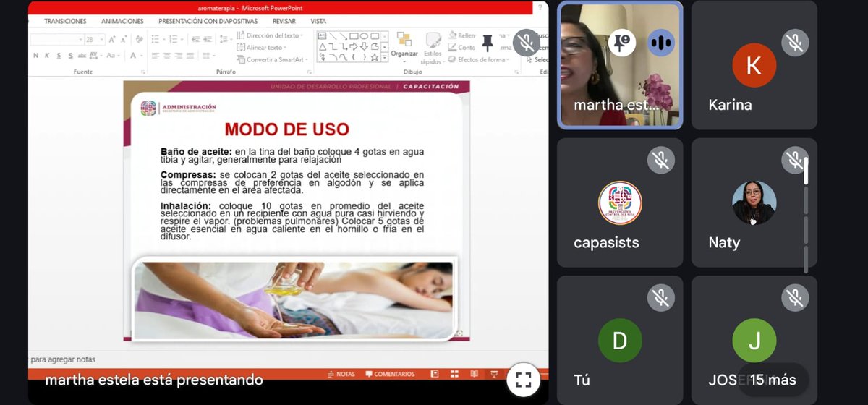
Task: Open character spacing AV option
Action: pos(95,56)
